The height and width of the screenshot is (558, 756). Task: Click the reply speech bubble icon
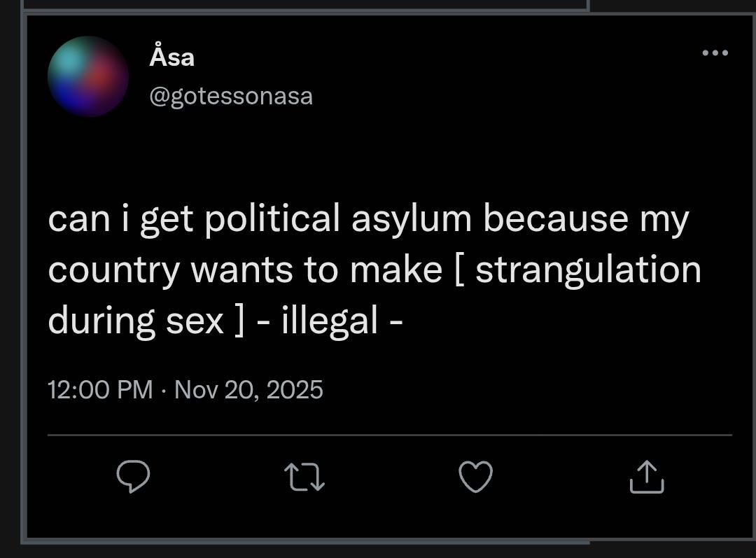pos(133,477)
